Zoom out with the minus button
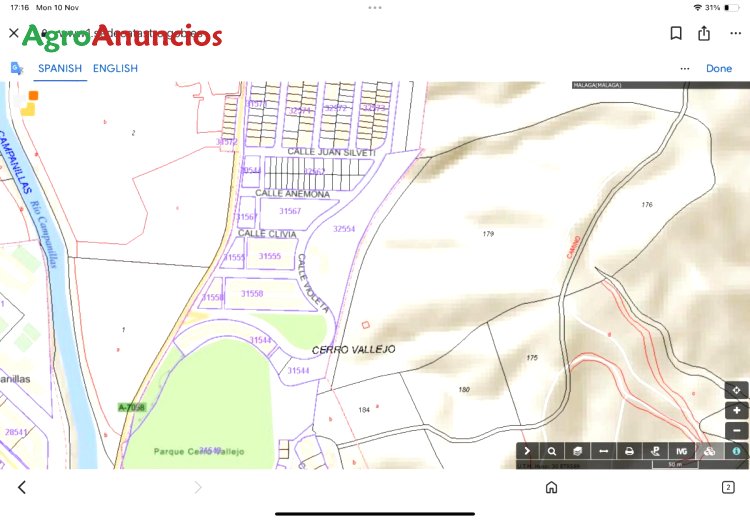 pos(737,431)
